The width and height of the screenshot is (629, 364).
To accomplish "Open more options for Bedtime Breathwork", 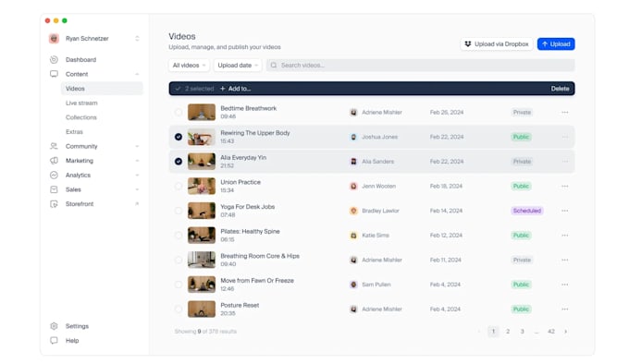I will pyautogui.click(x=565, y=113).
